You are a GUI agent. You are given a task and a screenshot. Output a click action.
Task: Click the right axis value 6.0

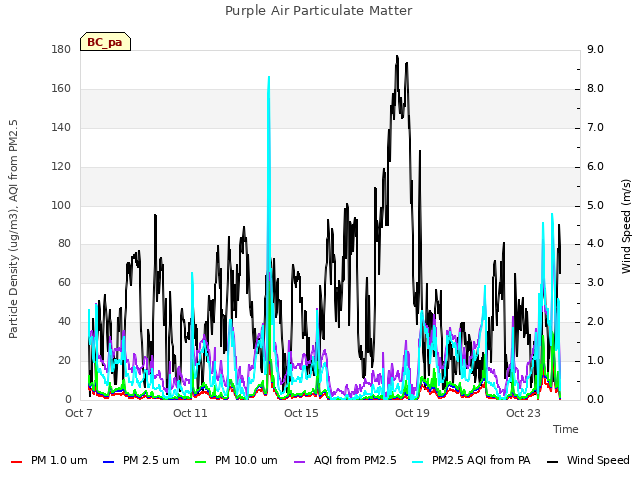595,166
